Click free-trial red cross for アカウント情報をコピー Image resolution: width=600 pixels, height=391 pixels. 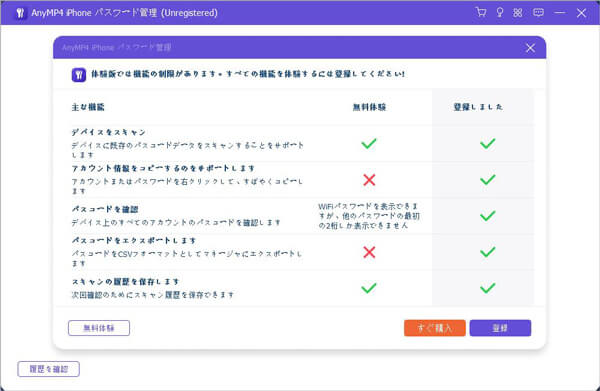[x=369, y=180]
